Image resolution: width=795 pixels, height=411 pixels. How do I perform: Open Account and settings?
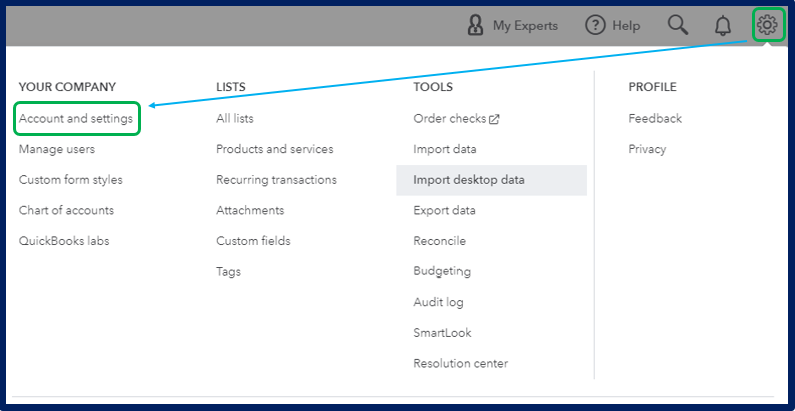pyautogui.click(x=76, y=119)
